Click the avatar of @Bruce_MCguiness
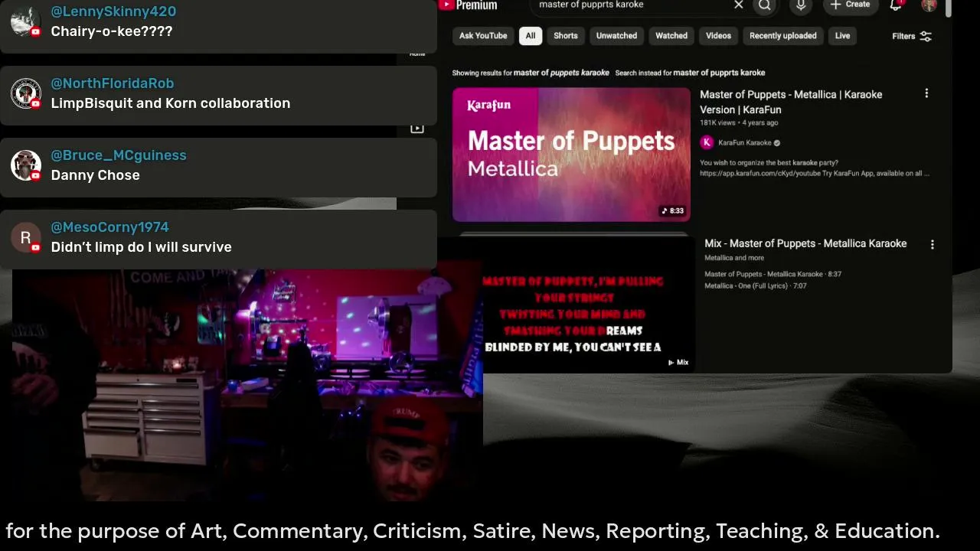The height and width of the screenshot is (551, 980). [25, 165]
